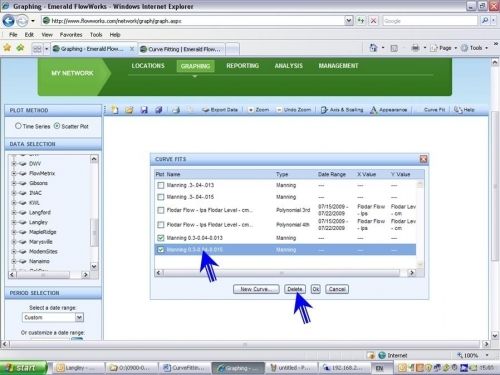
Task: Click the New graph toolbar icon
Action: (115, 110)
